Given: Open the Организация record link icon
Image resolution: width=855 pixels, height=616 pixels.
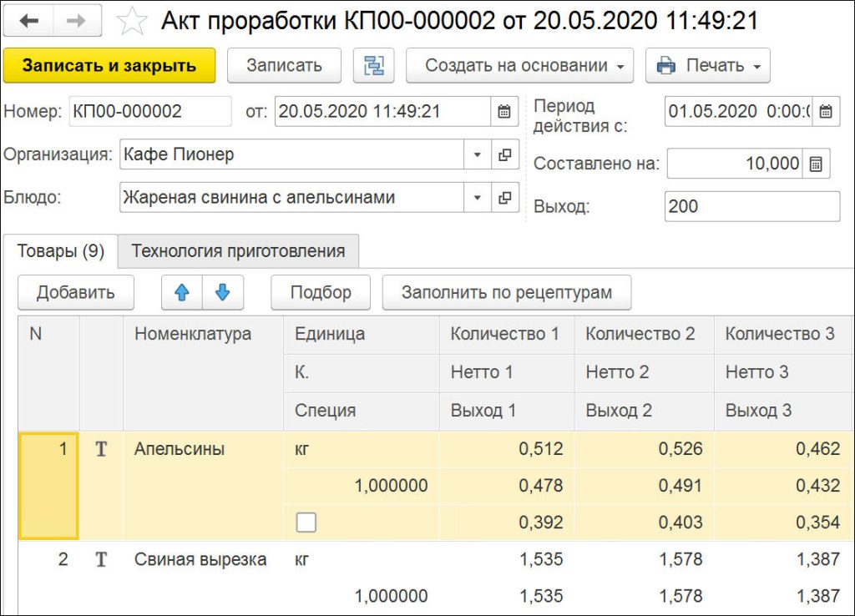Looking at the screenshot, I should (504, 154).
